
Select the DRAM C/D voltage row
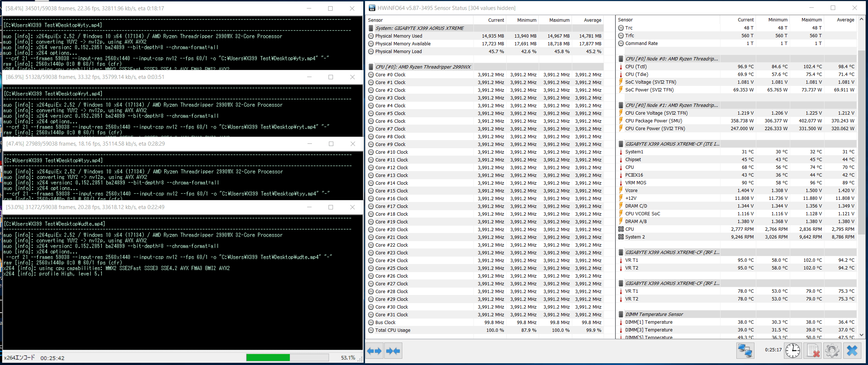(x=736, y=206)
